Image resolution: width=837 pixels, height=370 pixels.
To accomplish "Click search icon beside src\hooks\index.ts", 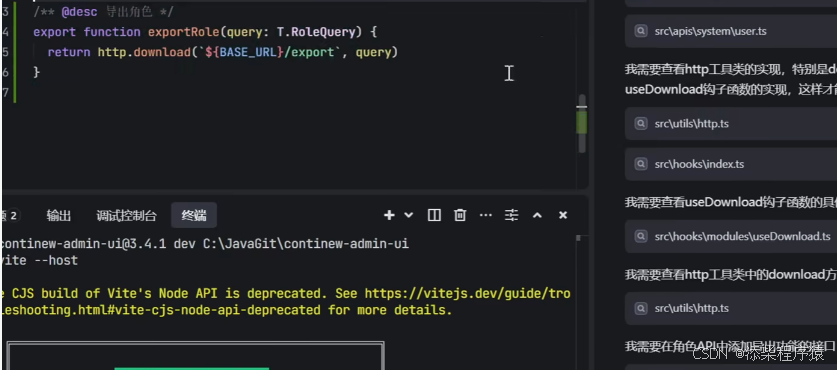I will click(x=641, y=164).
